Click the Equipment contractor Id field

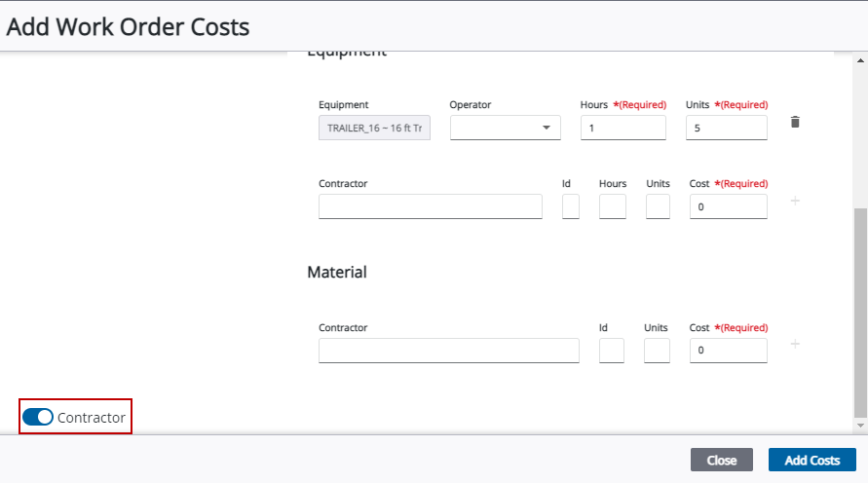click(x=571, y=206)
